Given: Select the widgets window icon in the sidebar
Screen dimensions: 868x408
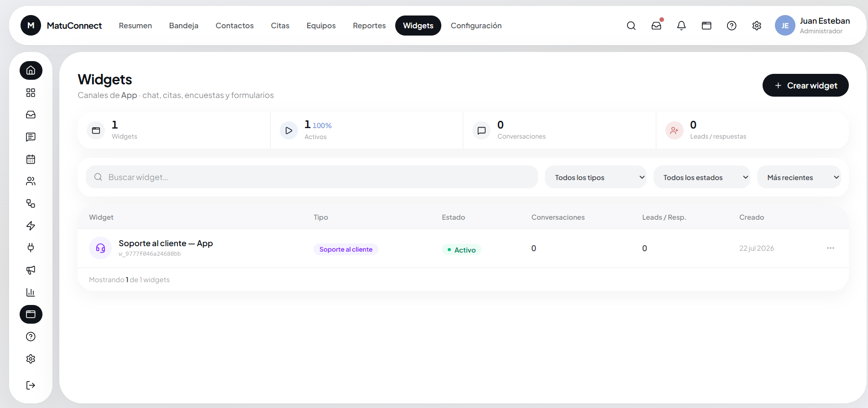Looking at the screenshot, I should click(31, 314).
